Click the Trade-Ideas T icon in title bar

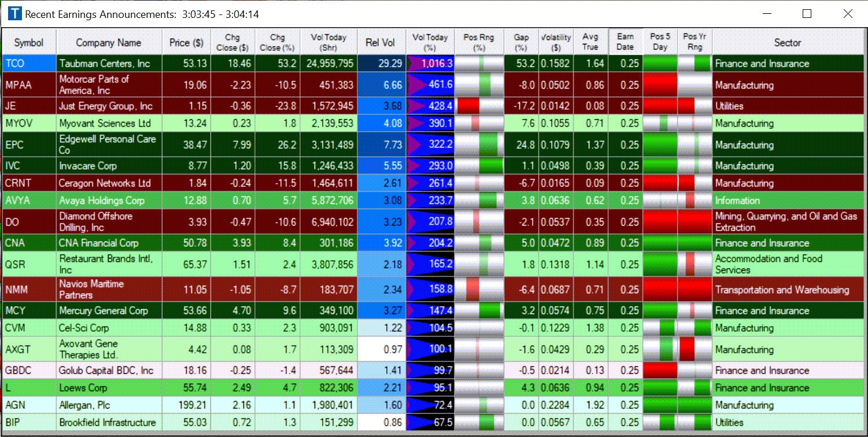pyautogui.click(x=15, y=14)
